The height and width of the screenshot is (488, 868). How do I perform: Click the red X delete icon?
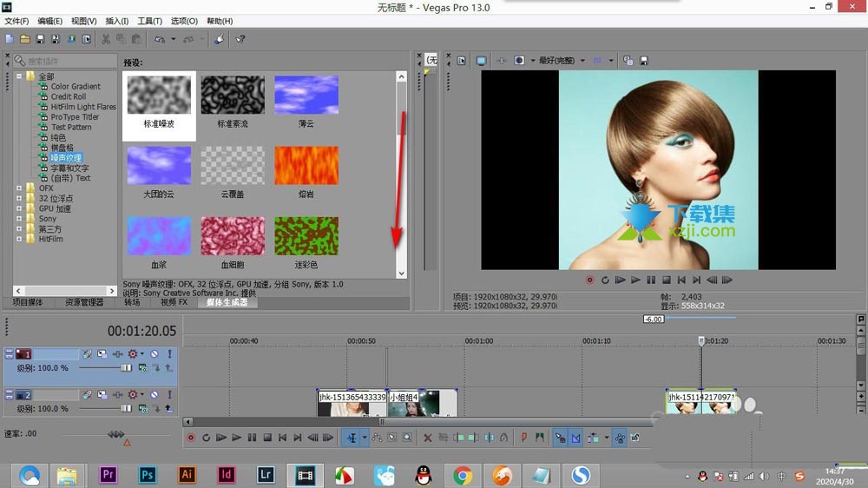[427, 438]
